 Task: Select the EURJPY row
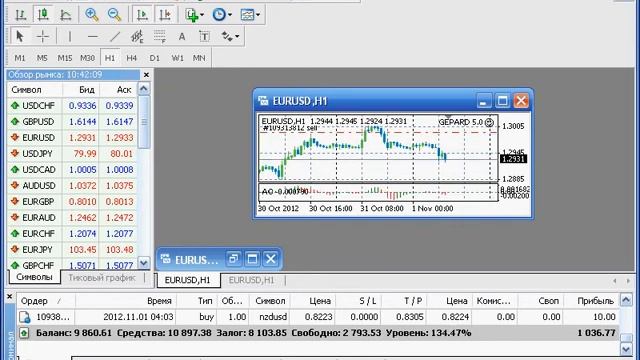coord(73,249)
